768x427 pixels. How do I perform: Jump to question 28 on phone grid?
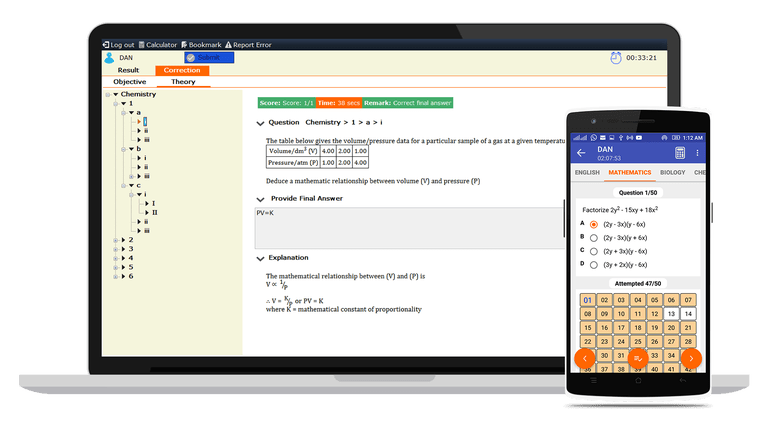click(688, 341)
